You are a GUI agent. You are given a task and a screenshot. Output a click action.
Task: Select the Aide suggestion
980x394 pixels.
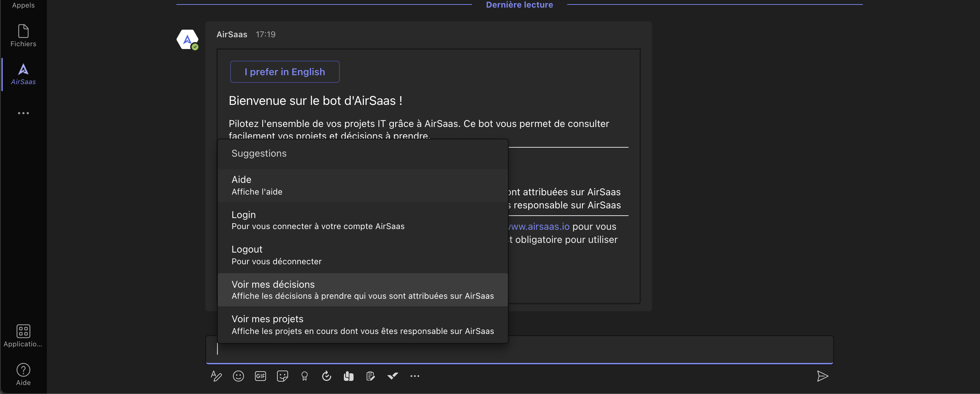363,185
